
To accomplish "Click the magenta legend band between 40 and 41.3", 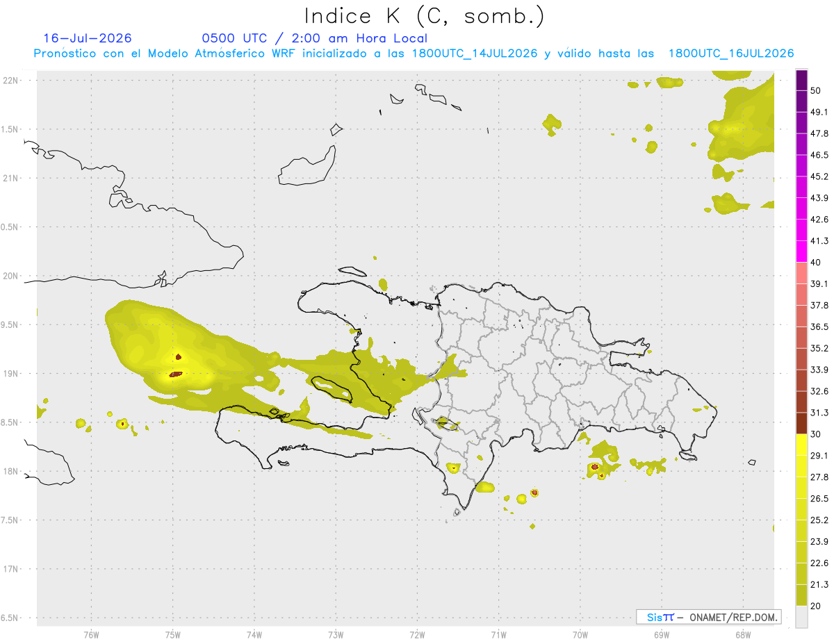I will tap(801, 251).
